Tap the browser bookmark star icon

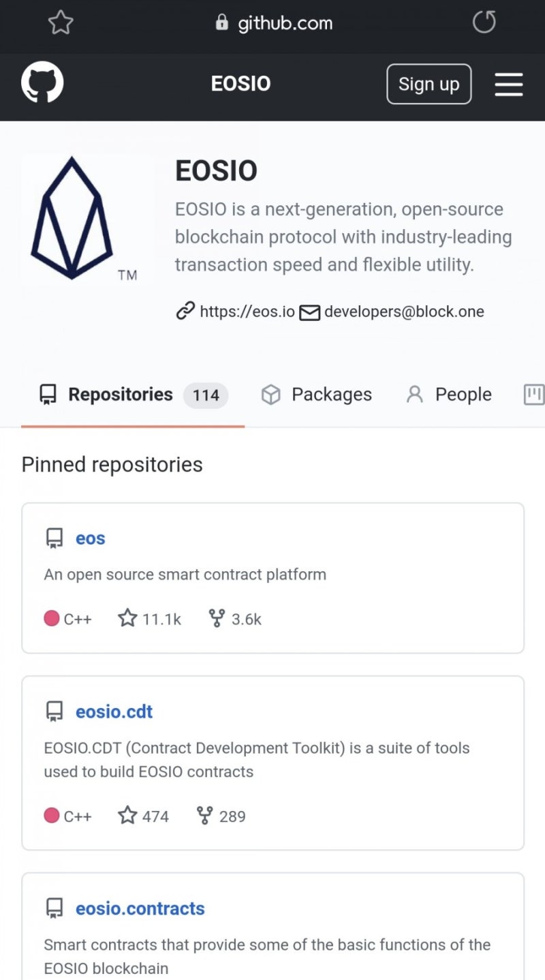[x=61, y=23]
